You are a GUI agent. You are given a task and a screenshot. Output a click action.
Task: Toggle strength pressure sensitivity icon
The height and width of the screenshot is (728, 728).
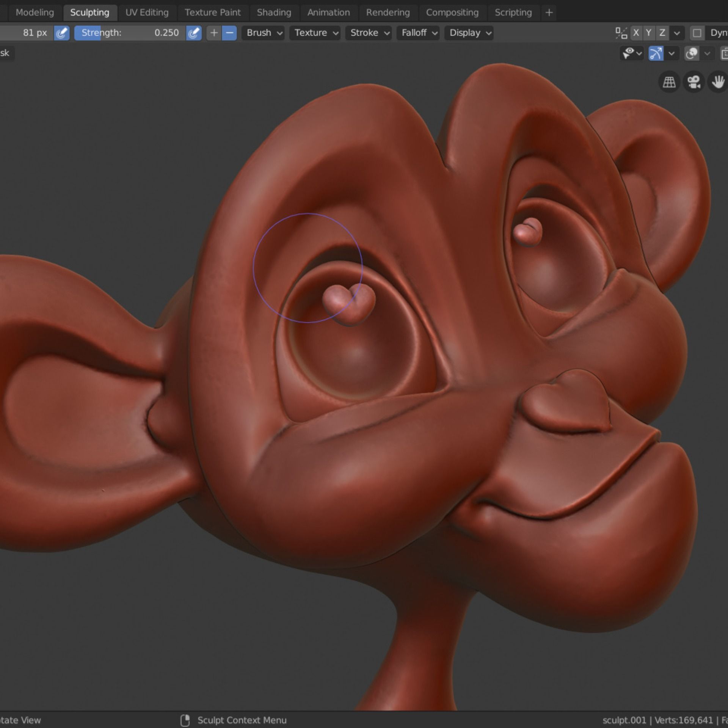[194, 33]
